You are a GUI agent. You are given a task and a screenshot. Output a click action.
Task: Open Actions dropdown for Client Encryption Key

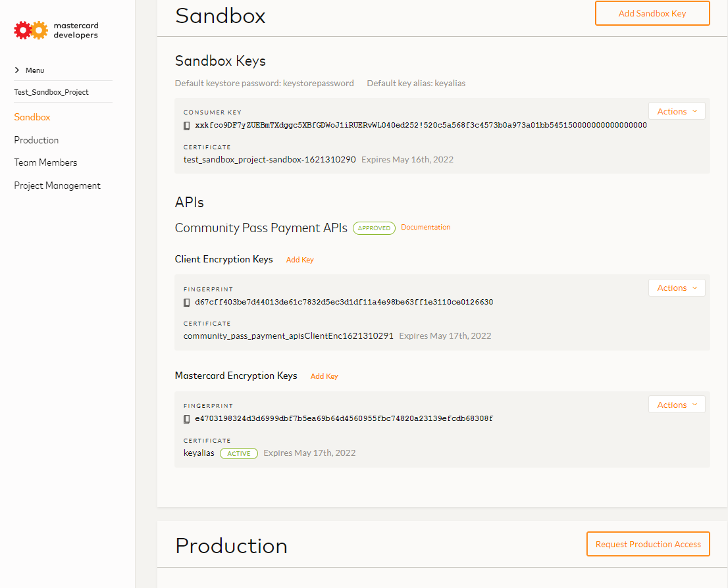click(677, 288)
